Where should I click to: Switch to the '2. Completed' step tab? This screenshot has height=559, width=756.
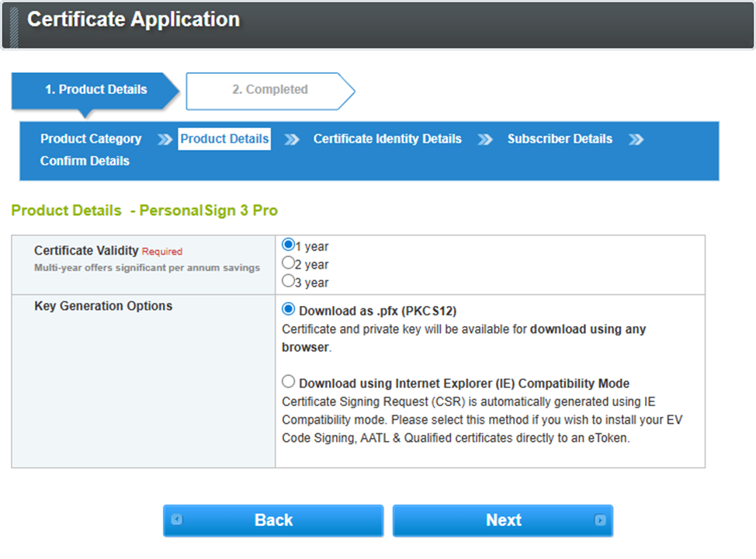[269, 90]
